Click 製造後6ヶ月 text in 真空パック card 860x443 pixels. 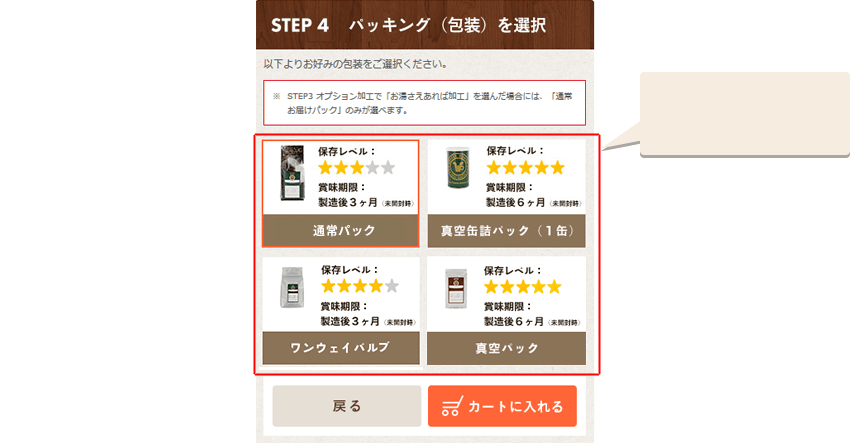pyautogui.click(x=513, y=321)
